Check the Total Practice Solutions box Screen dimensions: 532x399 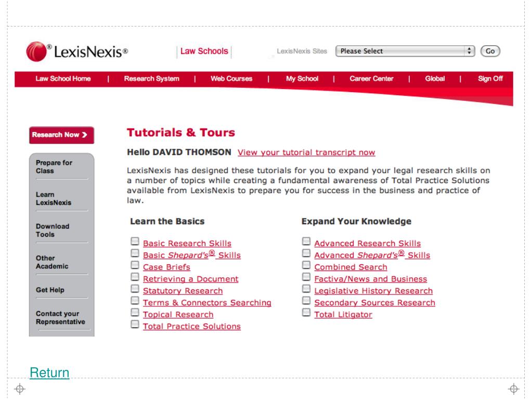(x=135, y=325)
